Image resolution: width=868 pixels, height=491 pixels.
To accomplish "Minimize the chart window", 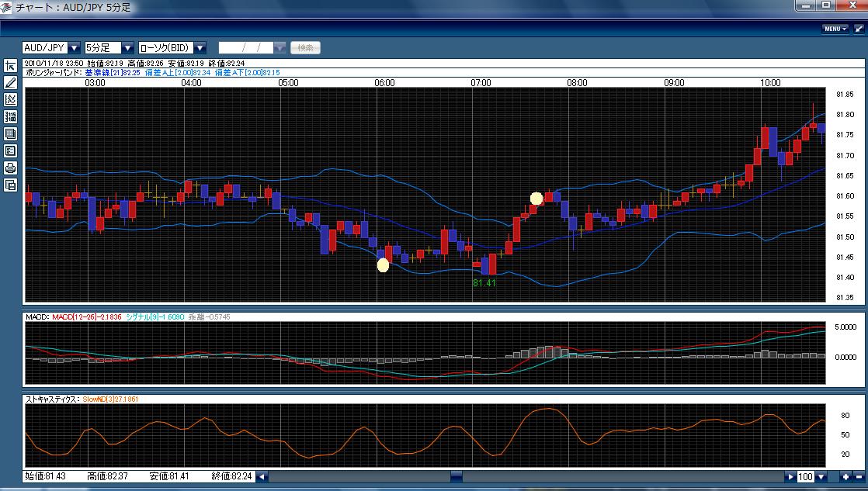I will click(x=806, y=5).
